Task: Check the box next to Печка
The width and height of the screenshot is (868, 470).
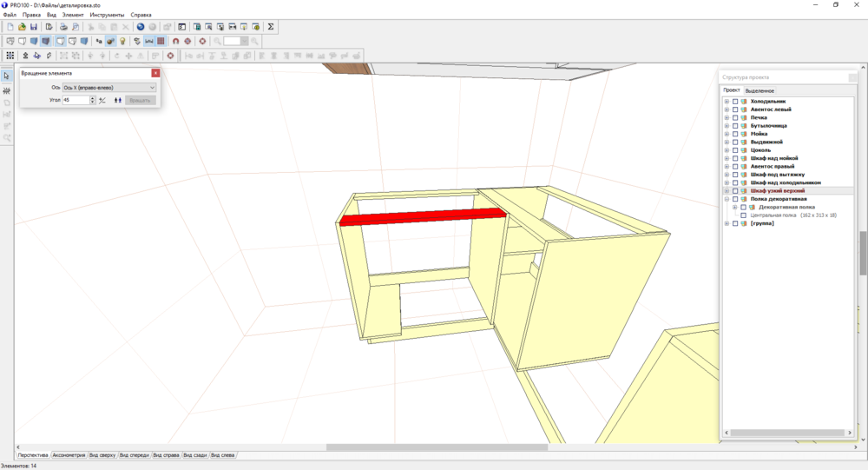Action: [x=735, y=117]
